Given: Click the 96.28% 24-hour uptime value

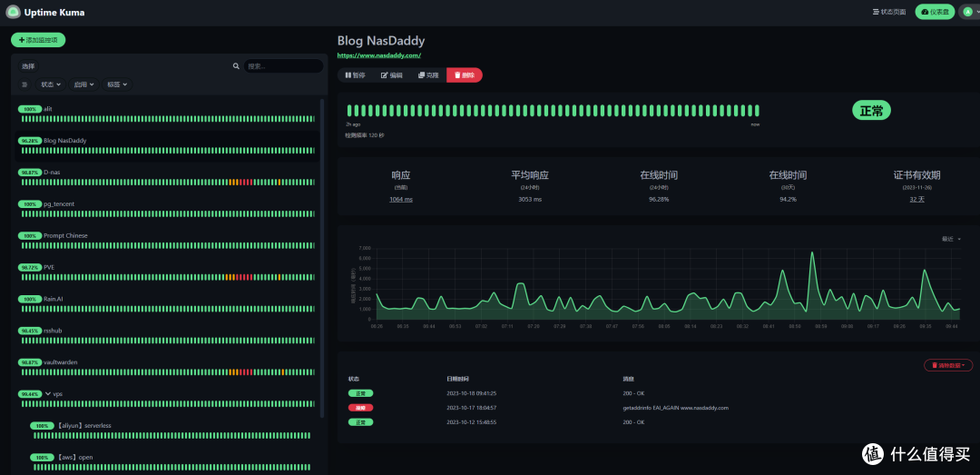Looking at the screenshot, I should tap(659, 199).
